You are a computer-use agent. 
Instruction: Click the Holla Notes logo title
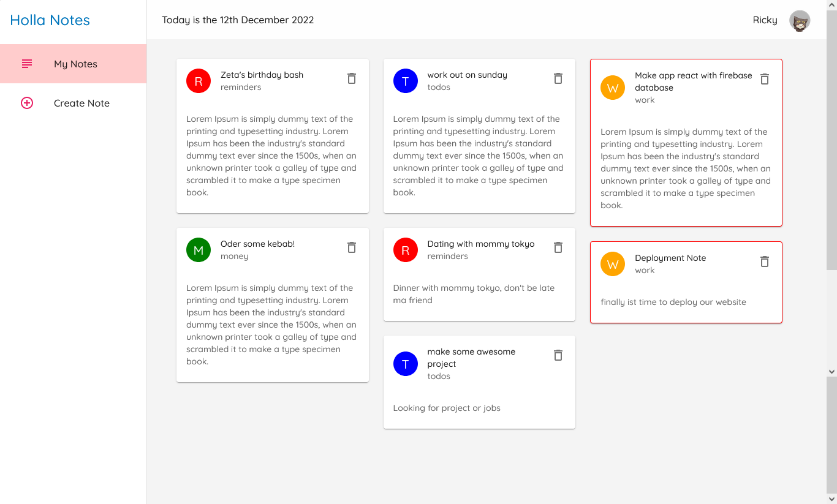50,20
